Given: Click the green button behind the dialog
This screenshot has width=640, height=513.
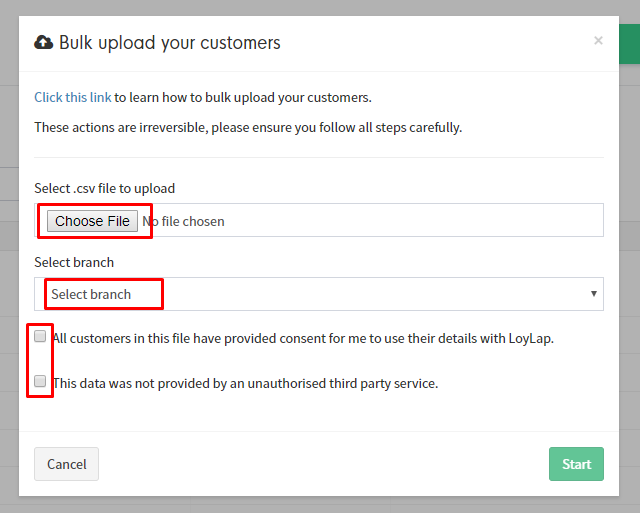Looking at the screenshot, I should tap(629, 44).
